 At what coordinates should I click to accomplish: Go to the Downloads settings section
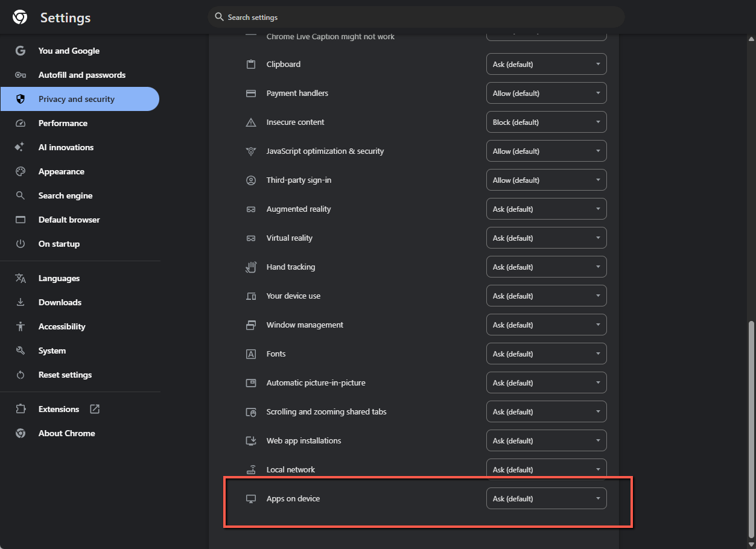tap(80, 302)
